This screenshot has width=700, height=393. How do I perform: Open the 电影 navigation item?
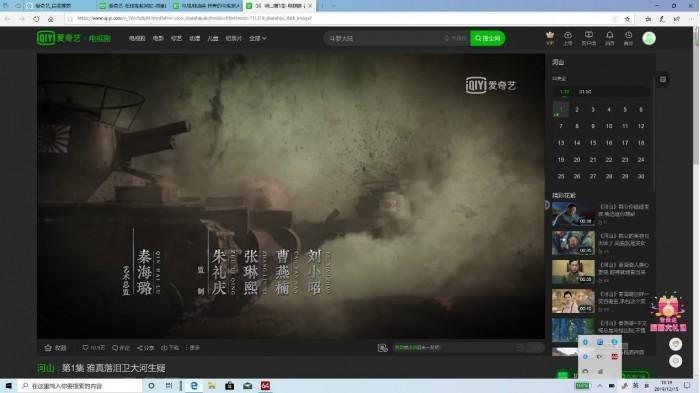[158, 38]
